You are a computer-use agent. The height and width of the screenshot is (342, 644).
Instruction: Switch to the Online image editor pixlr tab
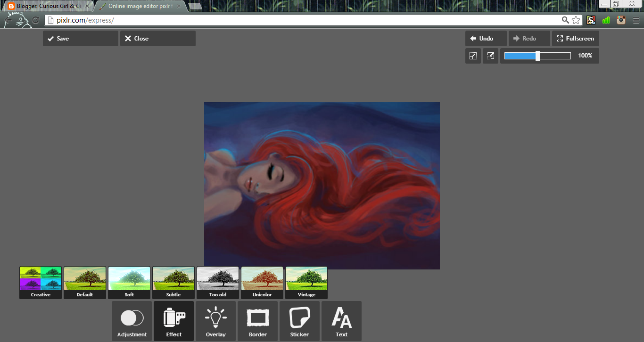(x=140, y=6)
